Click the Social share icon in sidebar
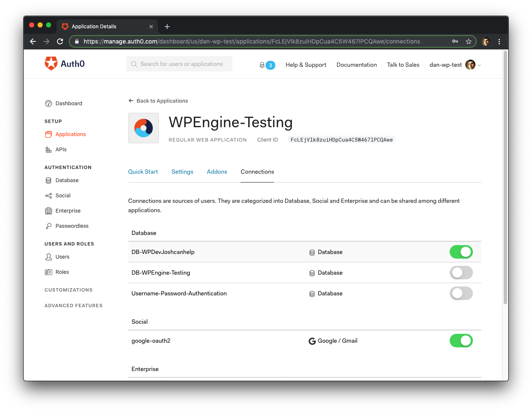This screenshot has width=532, height=412. coord(49,196)
